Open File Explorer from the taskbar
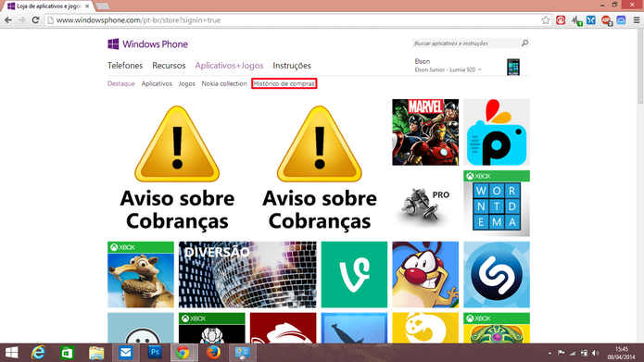This screenshot has width=644, height=362. coord(96,353)
